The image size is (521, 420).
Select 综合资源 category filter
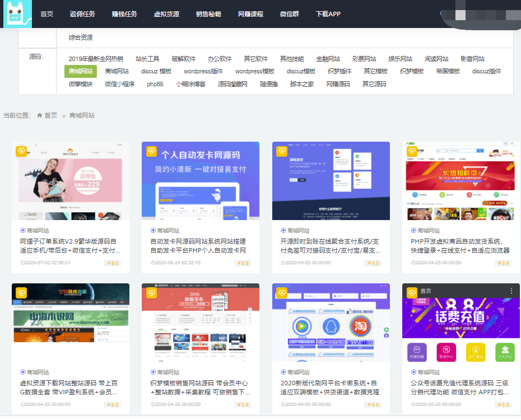pos(81,38)
